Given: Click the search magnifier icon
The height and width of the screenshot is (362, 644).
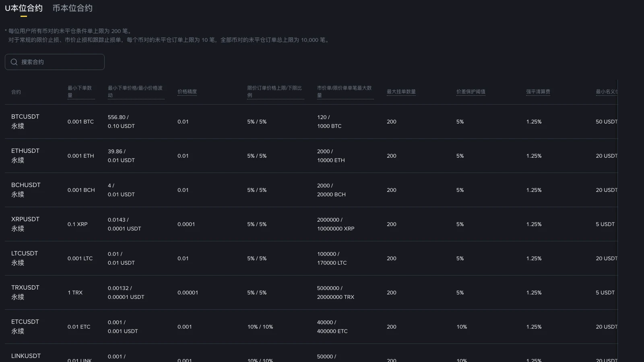Looking at the screenshot, I should click(14, 62).
